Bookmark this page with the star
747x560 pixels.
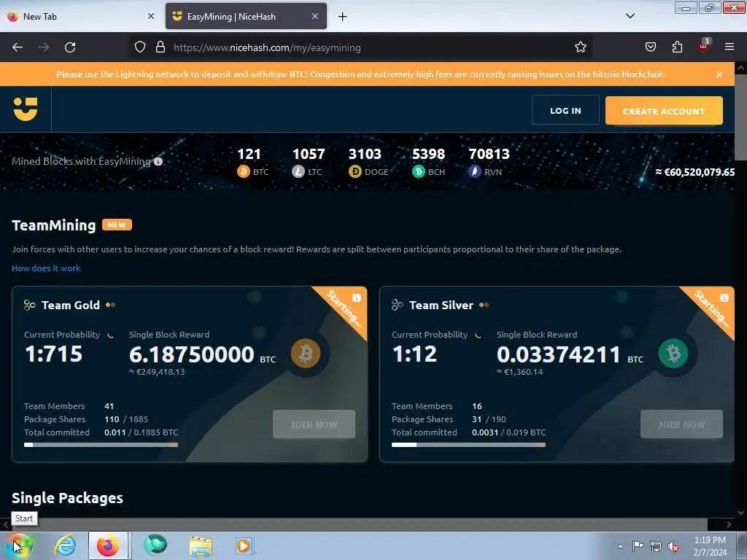tap(580, 47)
